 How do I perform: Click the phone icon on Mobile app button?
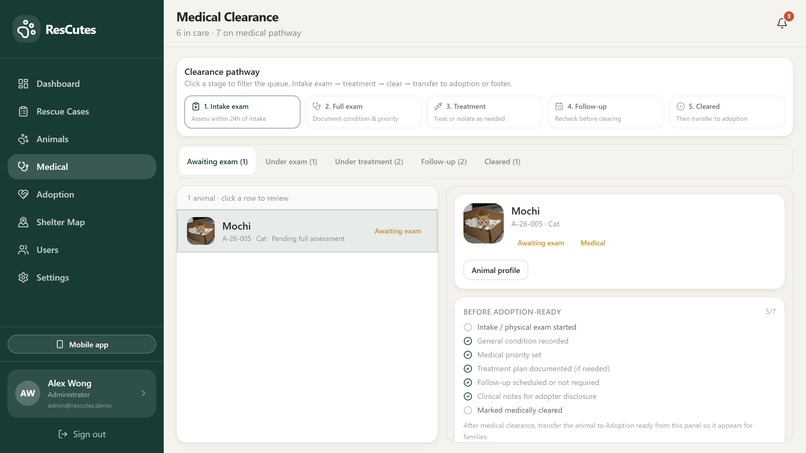point(60,345)
